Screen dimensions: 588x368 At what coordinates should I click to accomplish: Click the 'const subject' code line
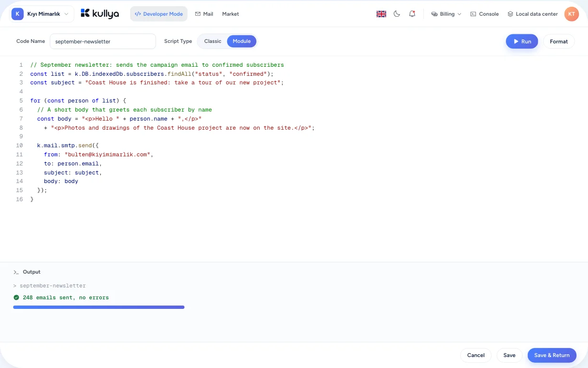(x=157, y=82)
